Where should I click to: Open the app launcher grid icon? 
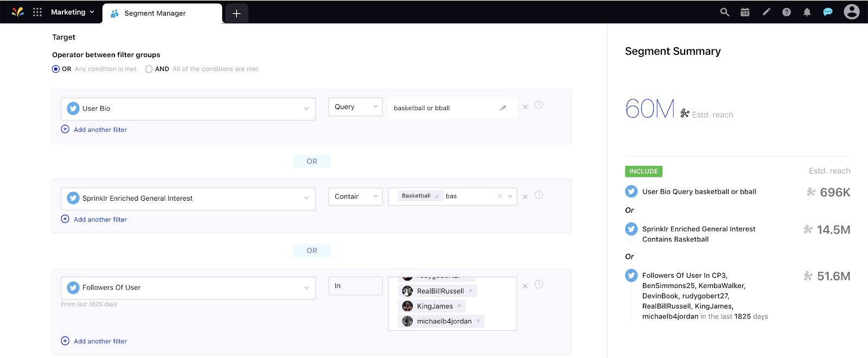(x=37, y=12)
